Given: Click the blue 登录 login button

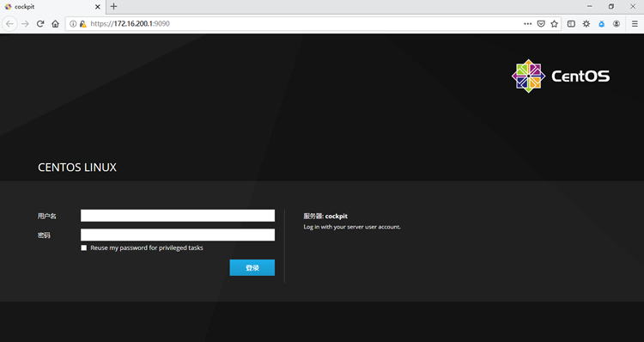Looking at the screenshot, I should click(x=252, y=267).
